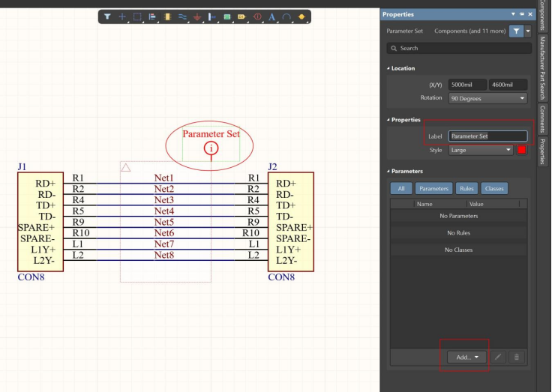Screen dimensions: 552x392
Task: Choose the Place Arc drawing tool
Action: click(286, 16)
